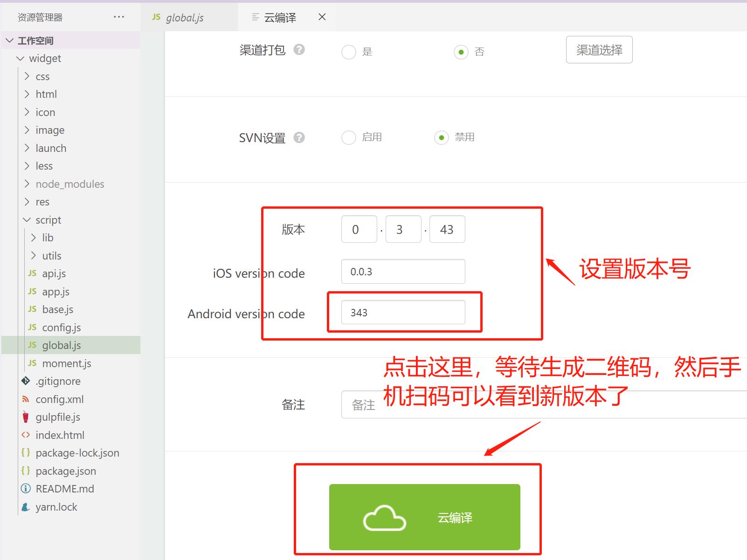Select 是 for 渠道打包
747x560 pixels.
349,52
